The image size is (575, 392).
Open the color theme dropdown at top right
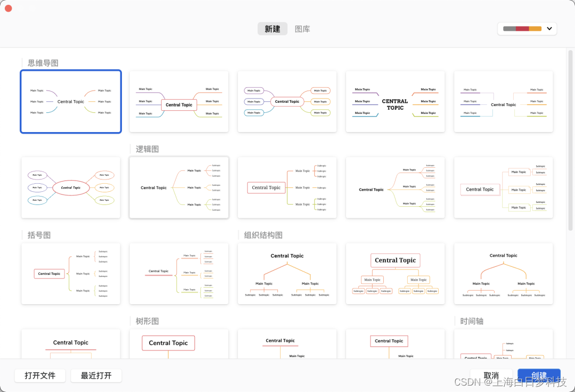click(x=549, y=28)
